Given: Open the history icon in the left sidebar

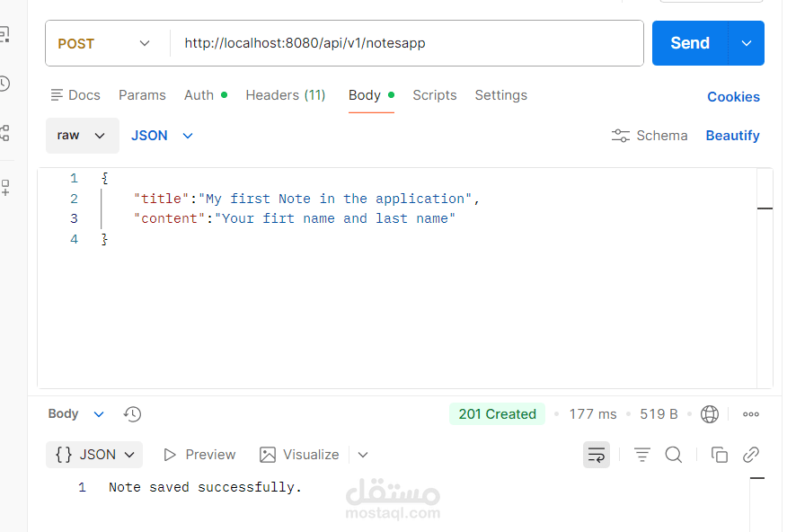Looking at the screenshot, I should tap(4, 84).
